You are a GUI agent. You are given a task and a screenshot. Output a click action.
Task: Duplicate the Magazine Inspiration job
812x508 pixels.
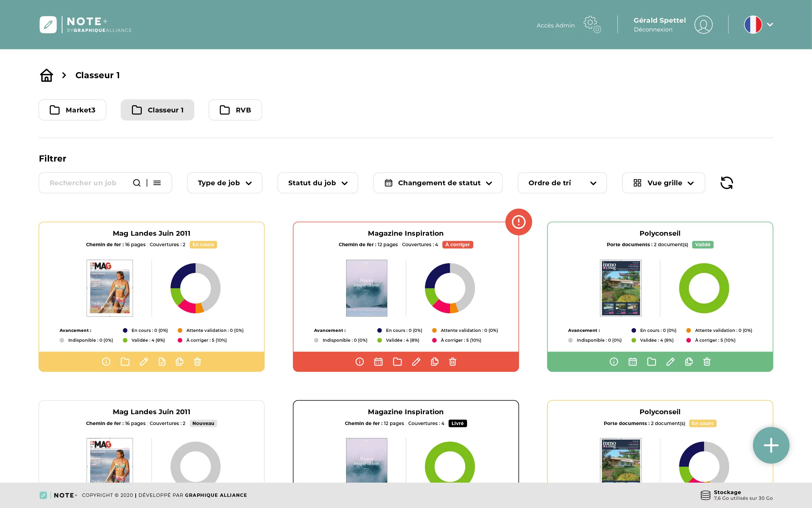(434, 362)
